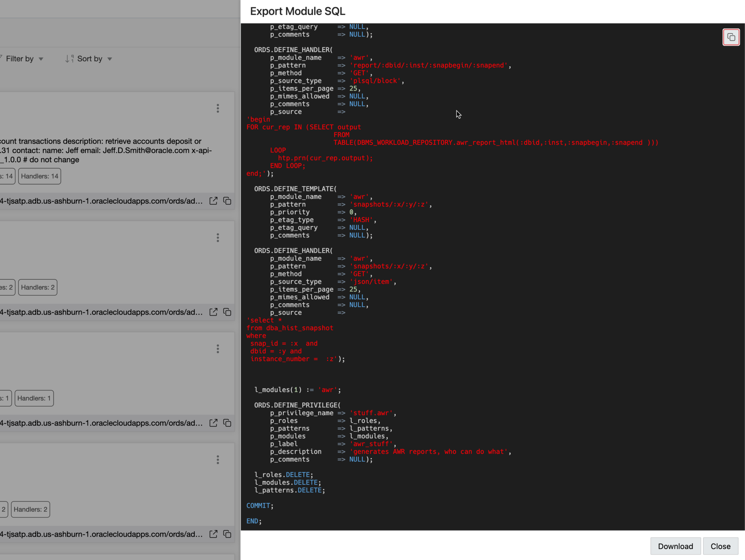Screen dimensions: 745x560
Task: Click the Handlers: 2 badge on second card
Action: click(x=37, y=287)
